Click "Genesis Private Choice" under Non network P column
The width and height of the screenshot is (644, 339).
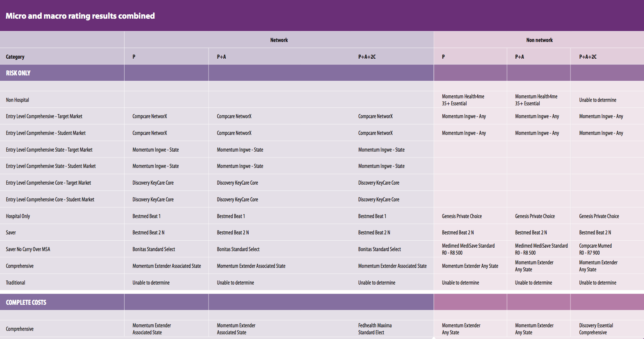point(462,216)
